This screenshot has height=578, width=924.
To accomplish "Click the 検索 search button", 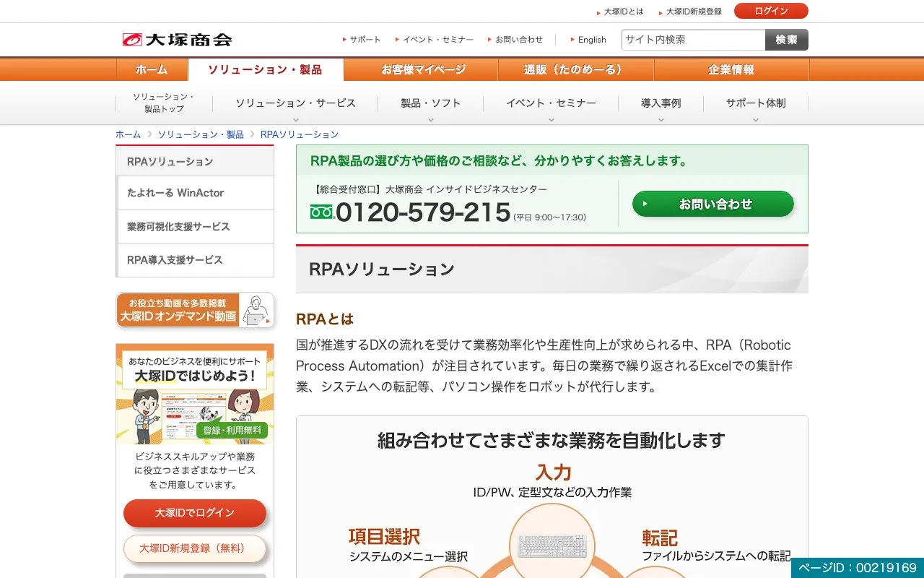I will coord(787,40).
